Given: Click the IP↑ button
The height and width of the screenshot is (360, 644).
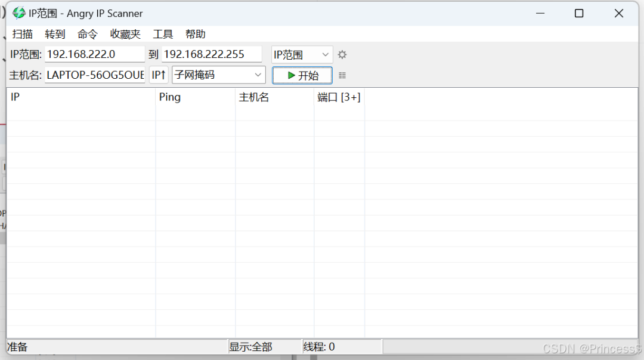Looking at the screenshot, I should point(159,75).
